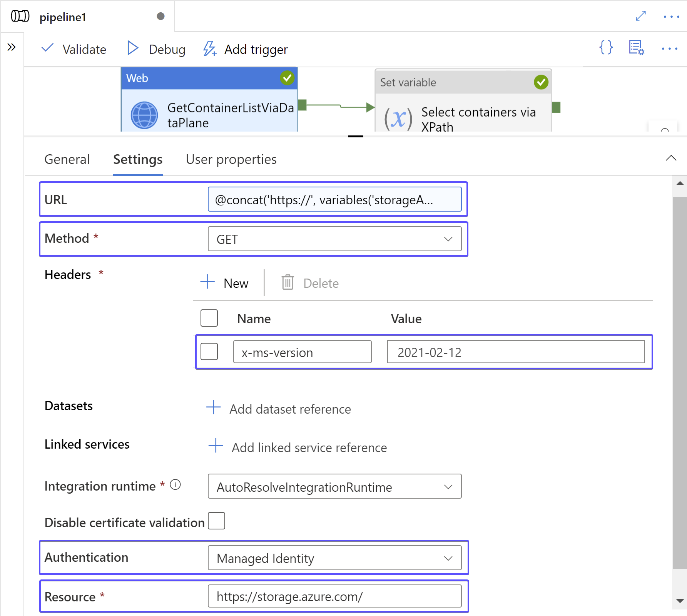Open the User properties tab
Image resolution: width=687 pixels, height=616 pixels.
pyautogui.click(x=231, y=159)
